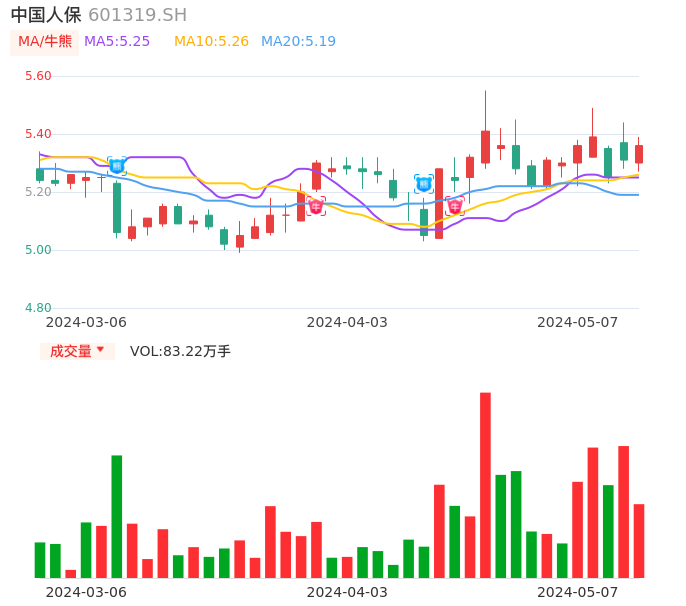
Task: Click the red bull marker in mid-April
Action: (455, 206)
